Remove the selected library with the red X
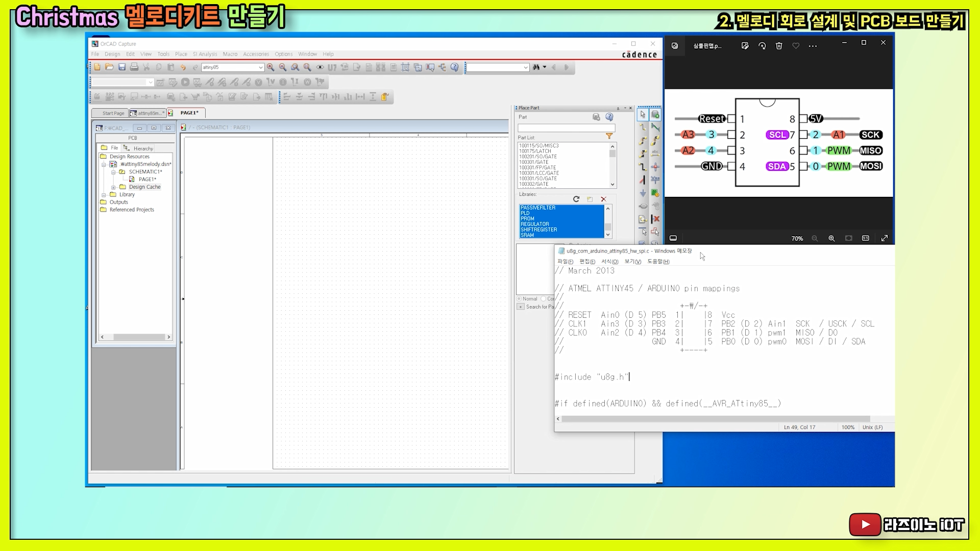 (x=603, y=199)
